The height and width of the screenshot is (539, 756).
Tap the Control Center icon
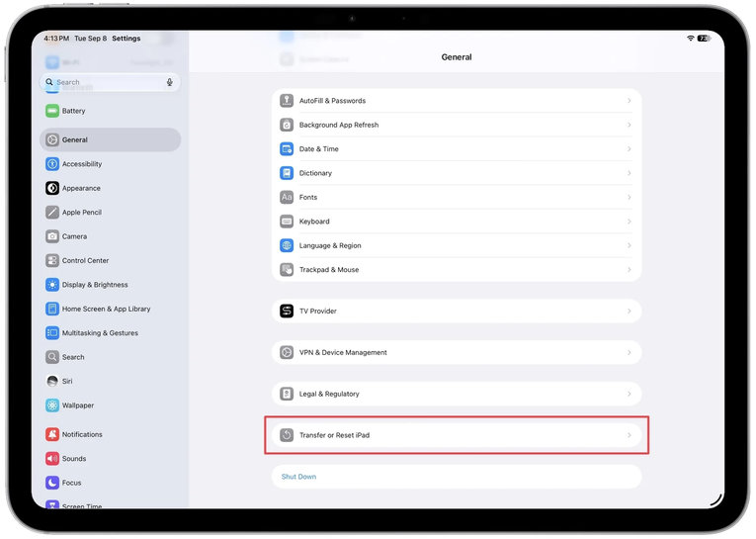pos(52,260)
